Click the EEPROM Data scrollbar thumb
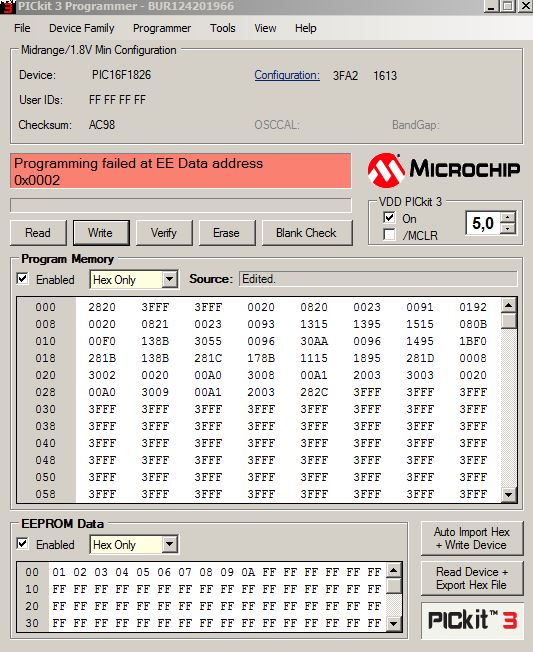Screen dimensions: 533x652 pyautogui.click(x=394, y=586)
